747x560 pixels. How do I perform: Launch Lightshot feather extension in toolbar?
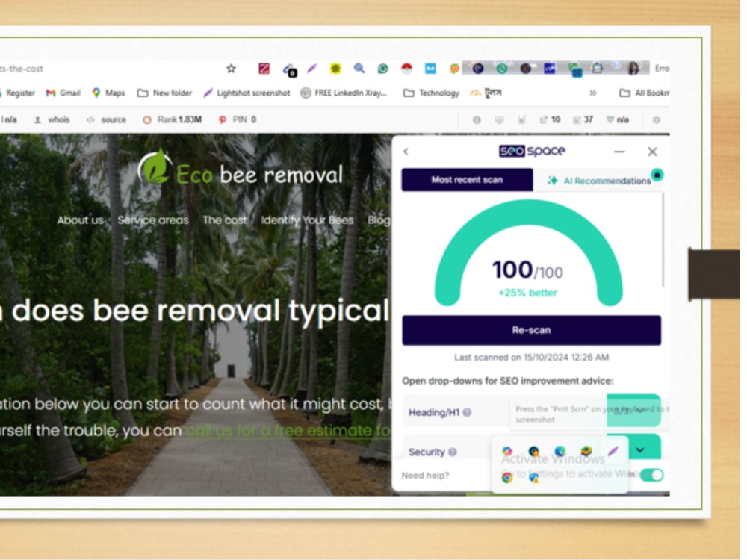pos(311,69)
